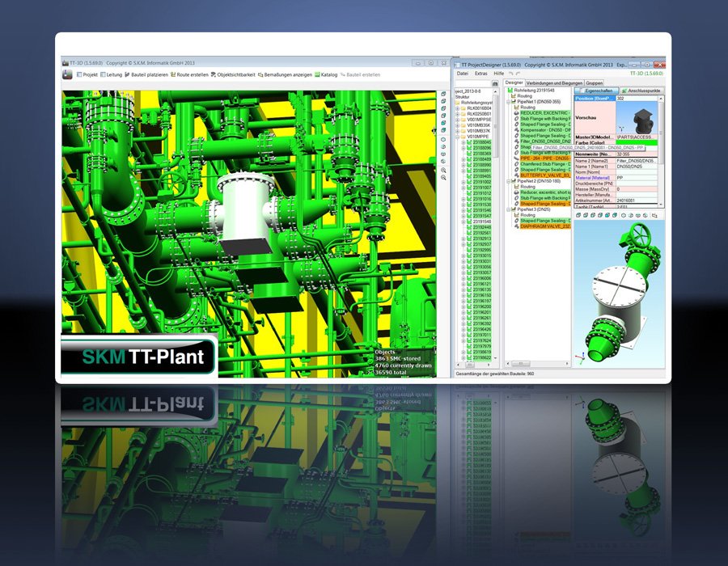728x566 pixels.
Task: Open the Katalog toolbar item
Action: 326,74
